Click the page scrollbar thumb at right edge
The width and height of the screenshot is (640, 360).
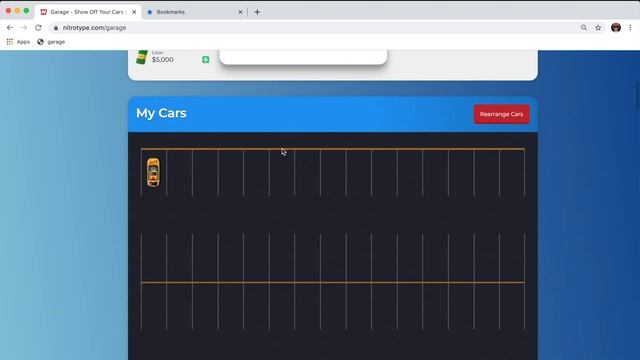pyautogui.click(x=638, y=96)
